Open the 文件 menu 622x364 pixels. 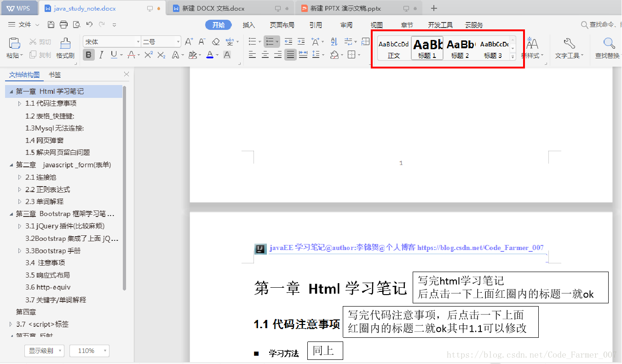pos(24,25)
